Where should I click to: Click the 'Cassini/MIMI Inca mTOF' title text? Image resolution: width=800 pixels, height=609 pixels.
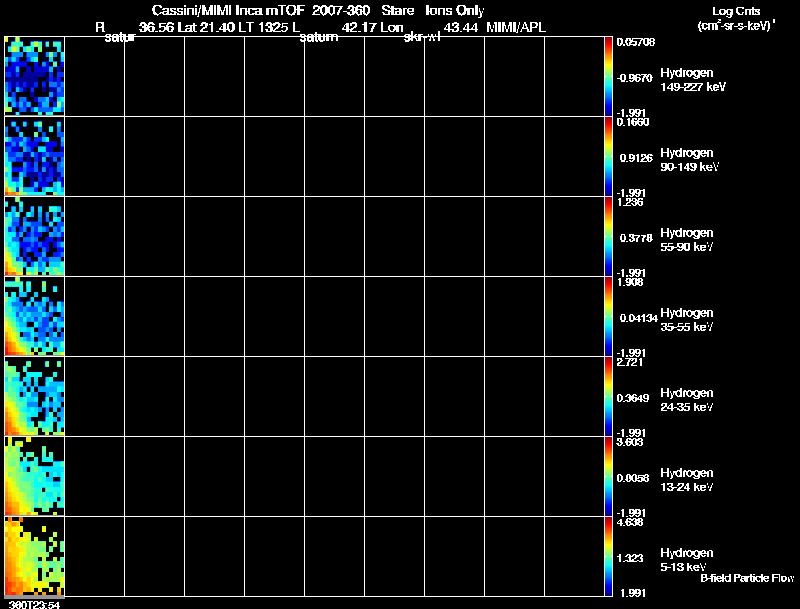pos(228,10)
